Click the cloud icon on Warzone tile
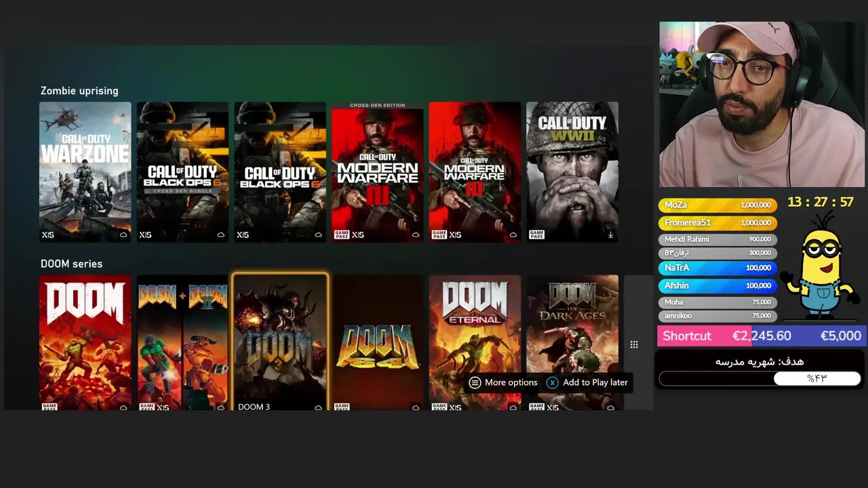The width and height of the screenshot is (868, 488). pos(123,235)
